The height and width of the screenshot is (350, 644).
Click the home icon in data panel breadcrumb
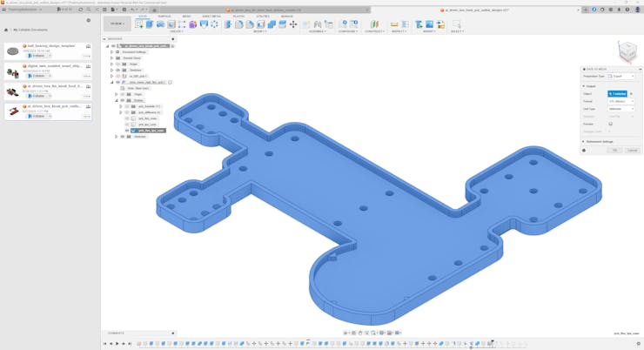tap(6, 30)
